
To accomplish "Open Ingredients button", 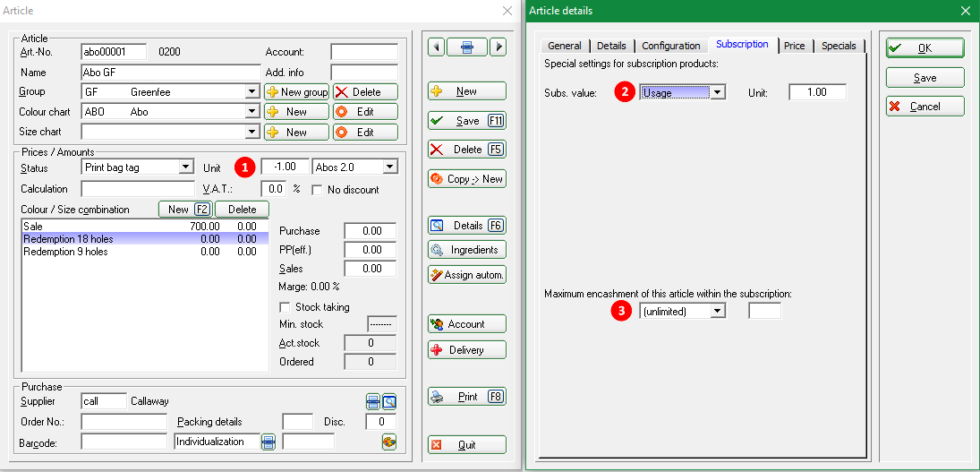I will 467,250.
